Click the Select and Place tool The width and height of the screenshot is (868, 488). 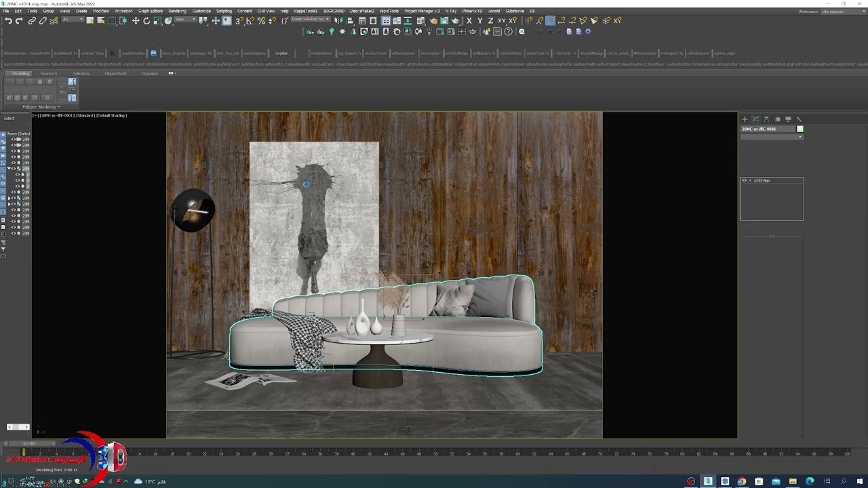coord(168,20)
